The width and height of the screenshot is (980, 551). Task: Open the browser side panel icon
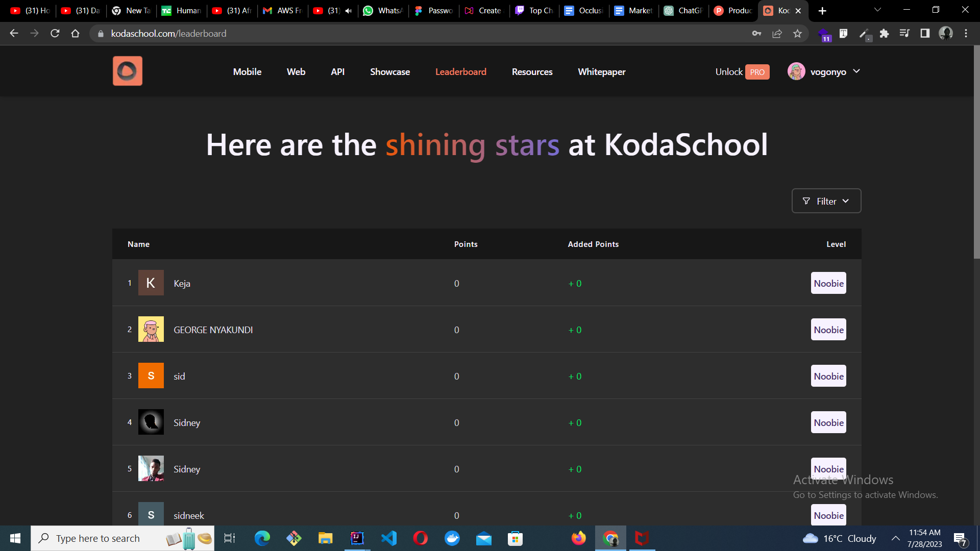click(x=925, y=33)
